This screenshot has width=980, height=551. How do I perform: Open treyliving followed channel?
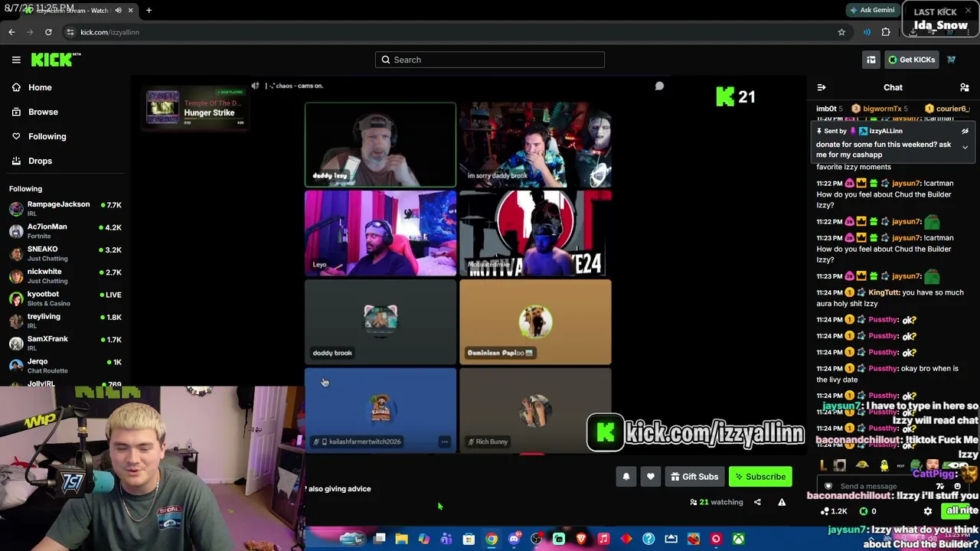point(66,320)
